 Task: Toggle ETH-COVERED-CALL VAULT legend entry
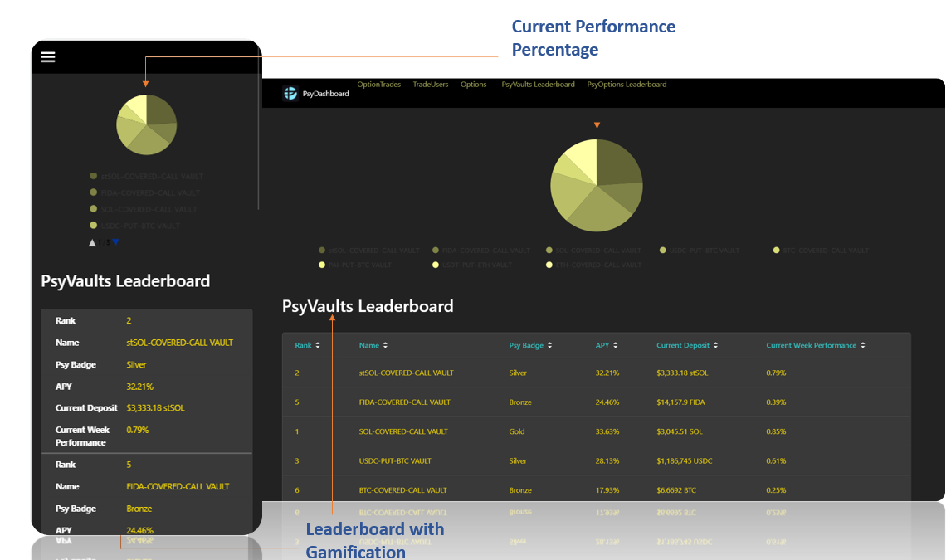pyautogui.click(x=595, y=265)
